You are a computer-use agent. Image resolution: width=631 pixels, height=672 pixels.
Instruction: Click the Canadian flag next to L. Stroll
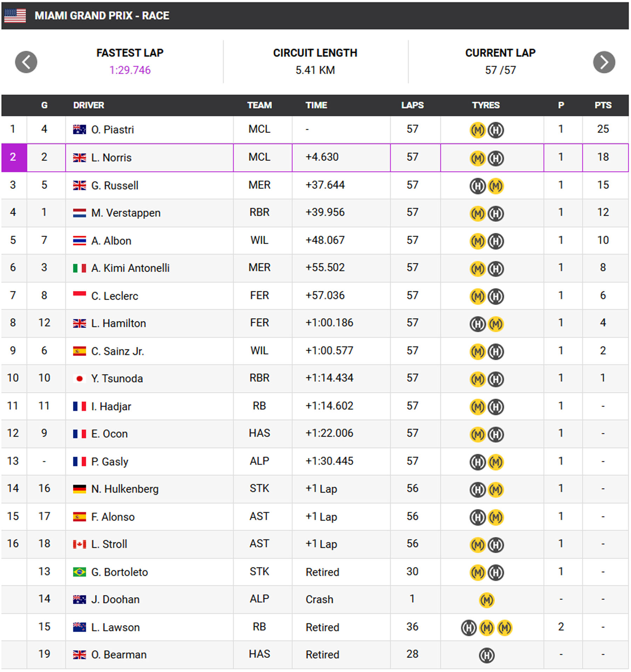[79, 544]
